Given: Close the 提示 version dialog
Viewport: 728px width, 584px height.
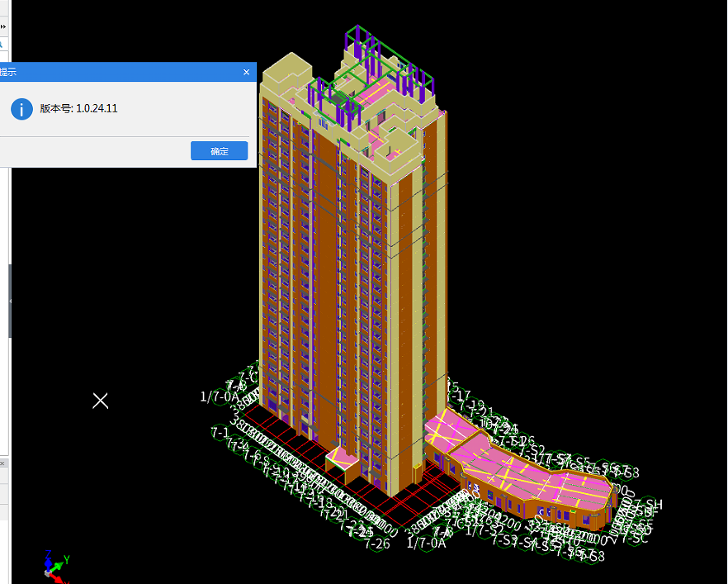Looking at the screenshot, I should tap(247, 72).
